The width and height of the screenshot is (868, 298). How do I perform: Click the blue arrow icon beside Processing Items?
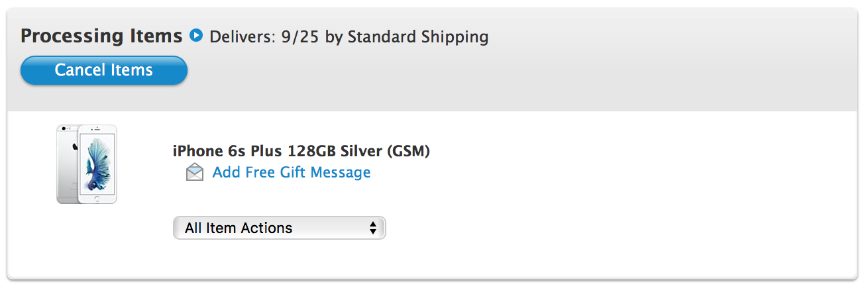[x=195, y=35]
